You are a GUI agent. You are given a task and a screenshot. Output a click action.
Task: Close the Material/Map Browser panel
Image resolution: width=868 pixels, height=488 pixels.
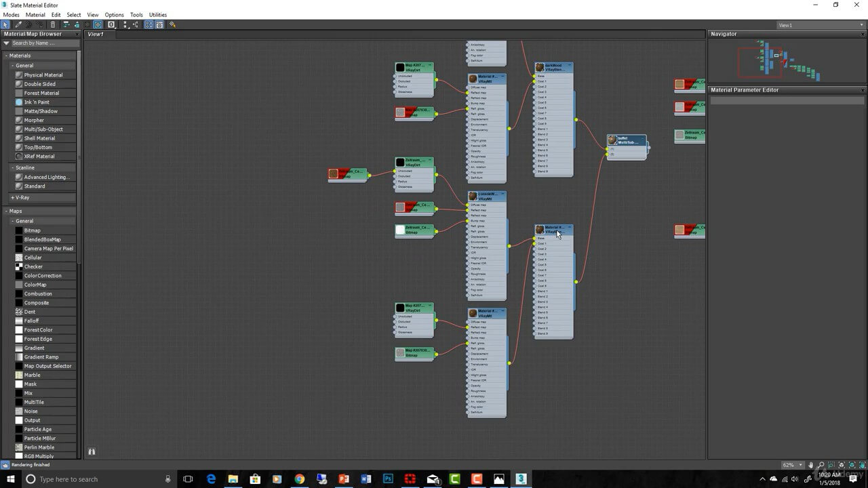pyautogui.click(x=77, y=34)
